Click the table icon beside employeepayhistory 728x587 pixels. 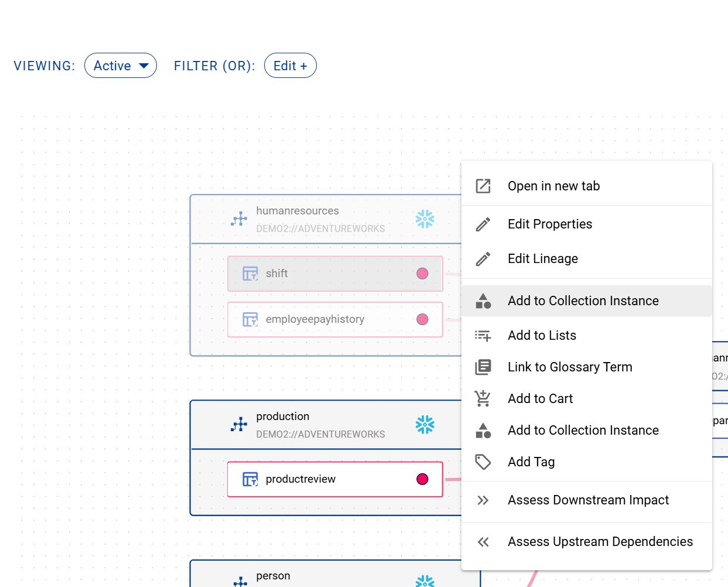(250, 319)
